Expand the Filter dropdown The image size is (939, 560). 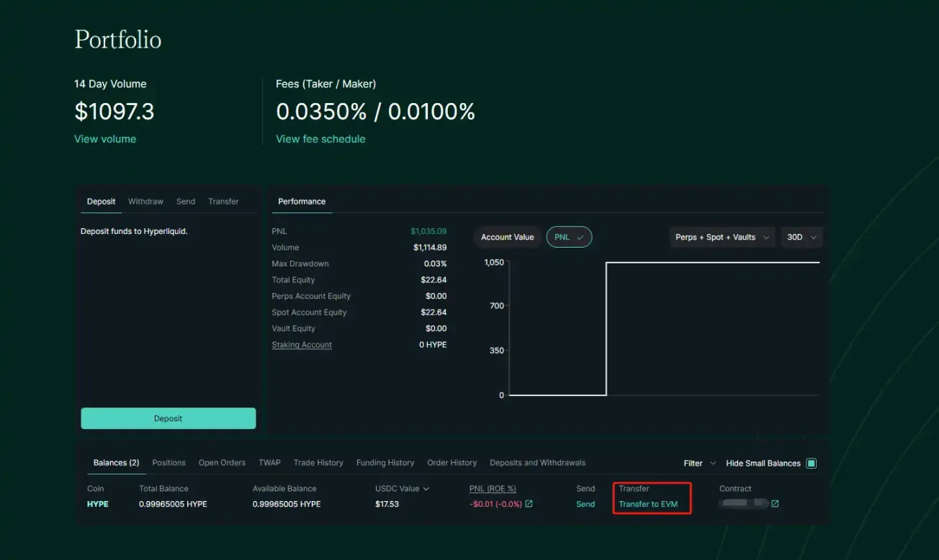coord(699,464)
